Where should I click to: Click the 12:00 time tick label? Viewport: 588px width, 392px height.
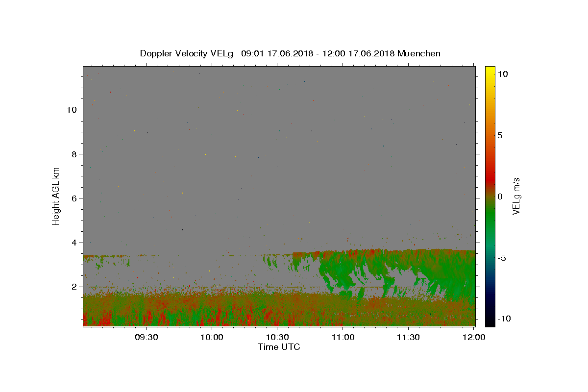(x=474, y=337)
